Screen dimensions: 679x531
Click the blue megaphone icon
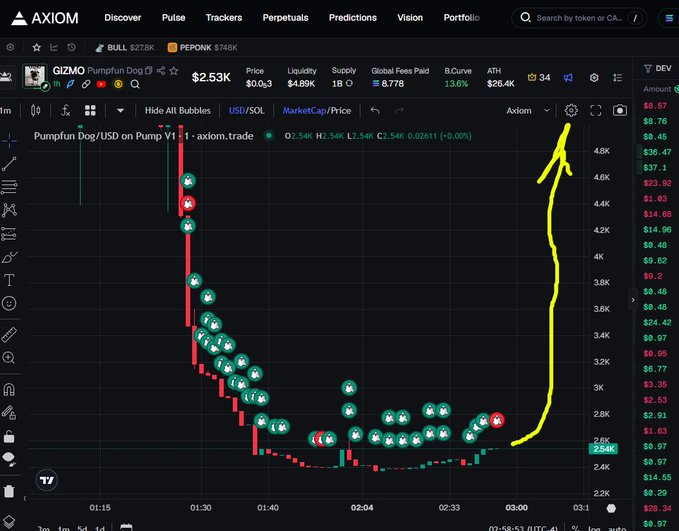click(568, 78)
